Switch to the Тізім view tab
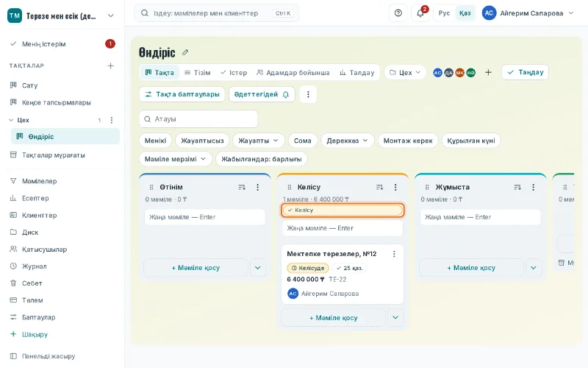This screenshot has height=368, width=588. (x=198, y=72)
